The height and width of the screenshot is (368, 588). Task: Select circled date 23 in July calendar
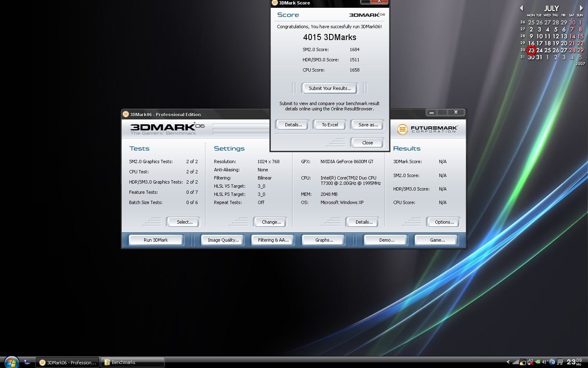[531, 50]
